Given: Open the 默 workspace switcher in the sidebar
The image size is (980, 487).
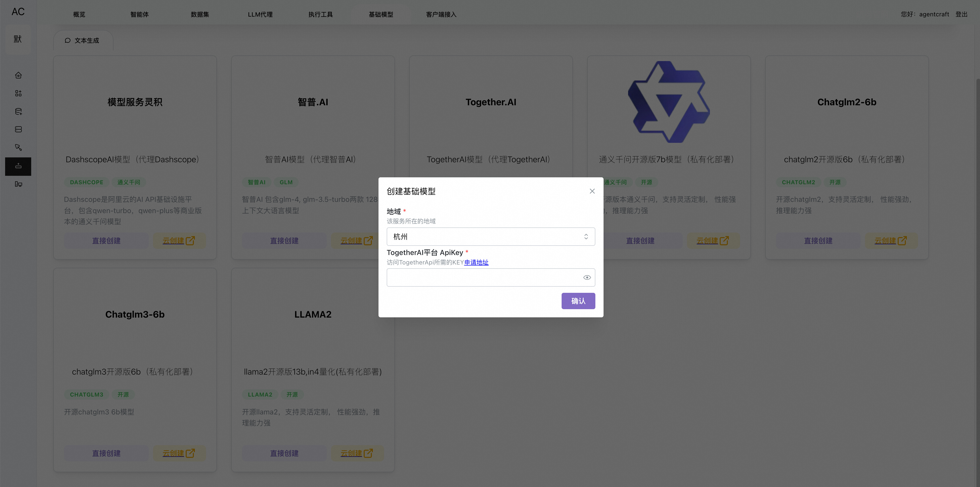Looking at the screenshot, I should [18, 39].
